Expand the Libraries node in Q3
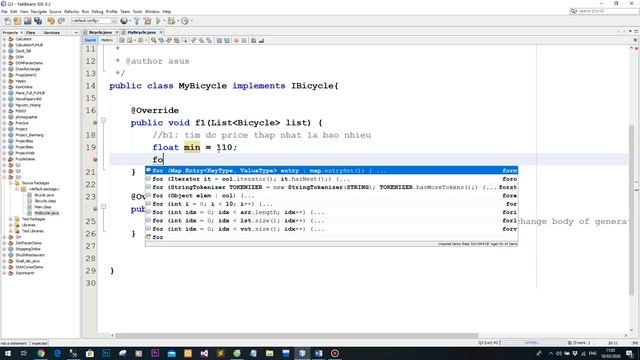This screenshot has height=360, width=640. [11, 225]
